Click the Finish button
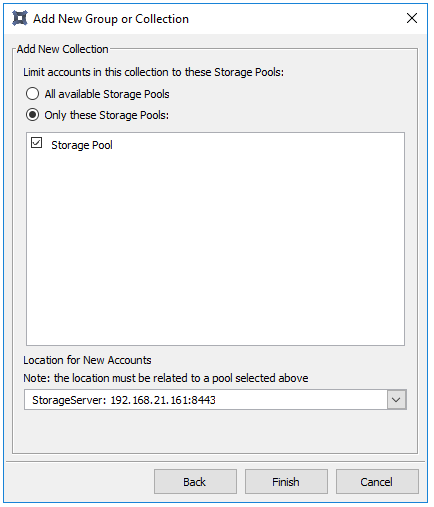Viewport: 434px width, 507px height. point(286,482)
